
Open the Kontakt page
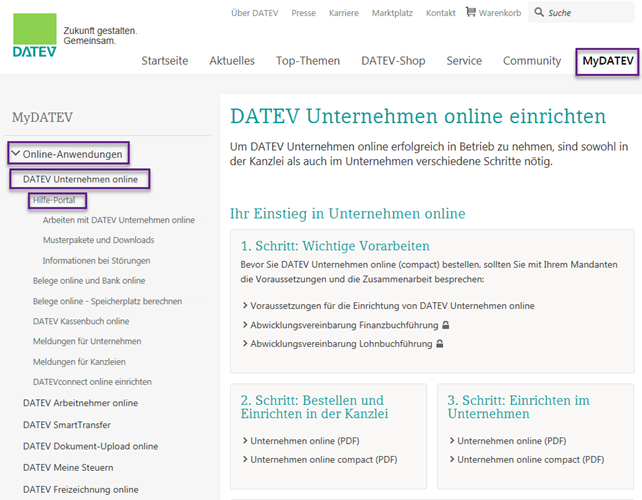441,13
